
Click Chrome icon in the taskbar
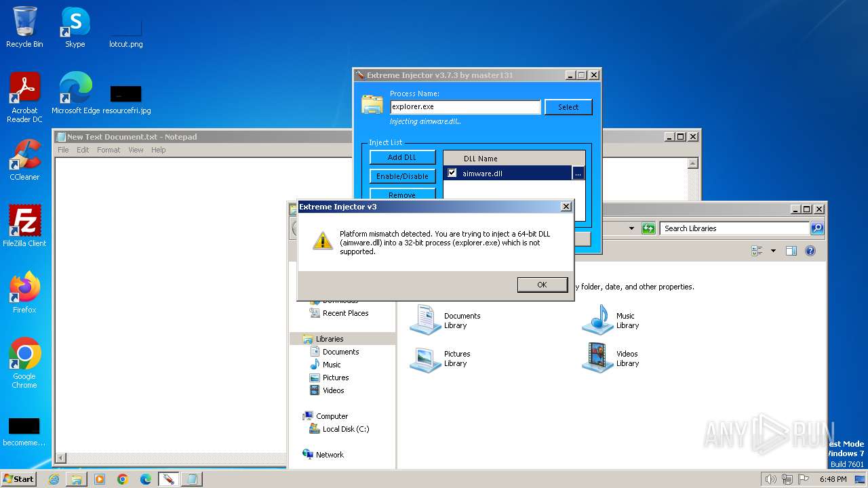(123, 479)
